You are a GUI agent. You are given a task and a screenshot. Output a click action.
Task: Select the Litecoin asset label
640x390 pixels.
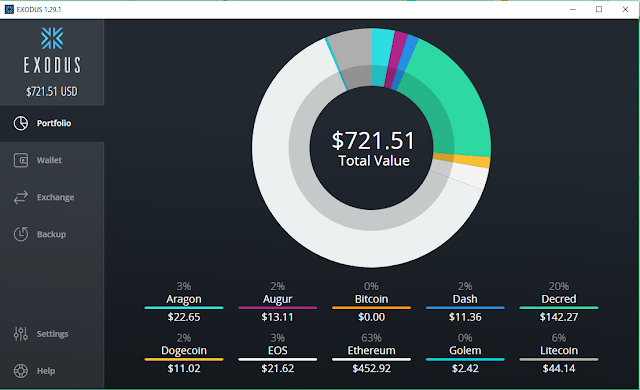559,350
